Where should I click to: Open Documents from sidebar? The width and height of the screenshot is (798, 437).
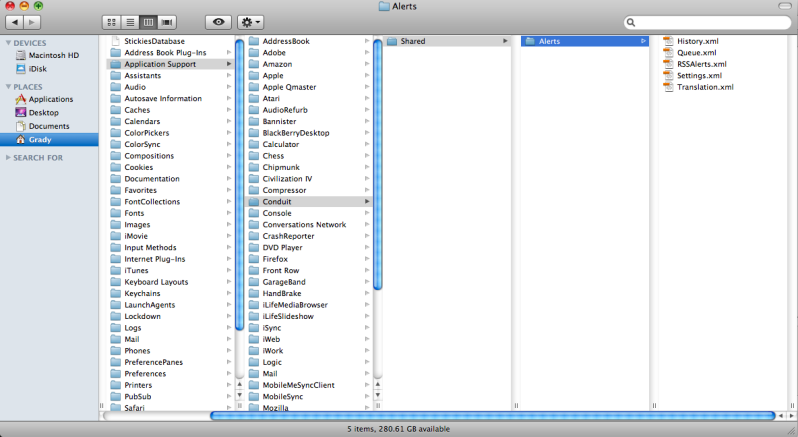tap(49, 126)
